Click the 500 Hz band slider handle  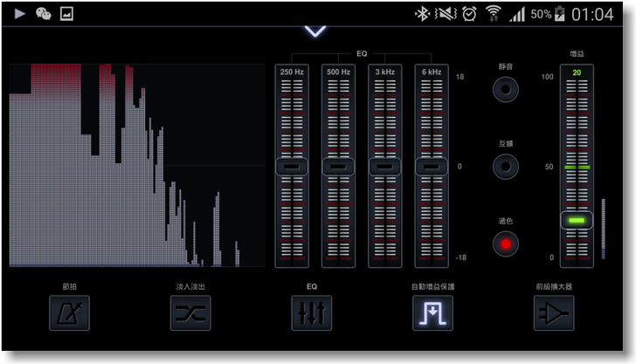[338, 166]
